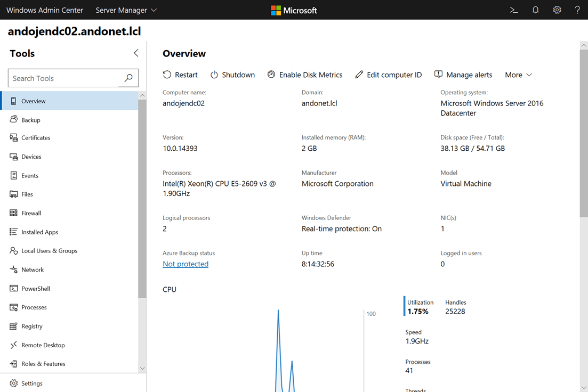Click the Roles & Features icon
The image size is (588, 392).
pos(13,364)
